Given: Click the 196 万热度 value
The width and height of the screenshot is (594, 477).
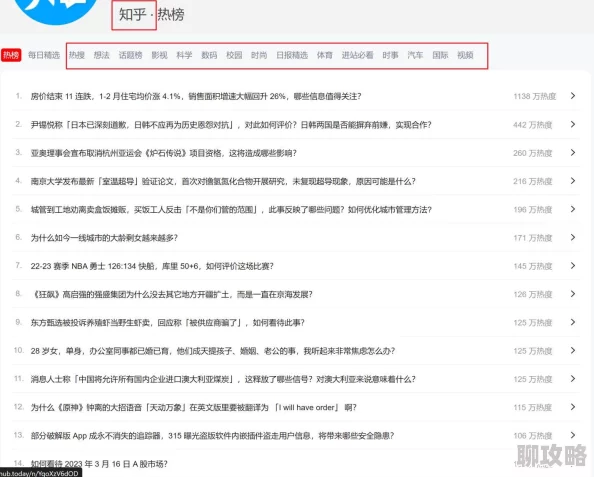Looking at the screenshot, I should coord(533,210).
